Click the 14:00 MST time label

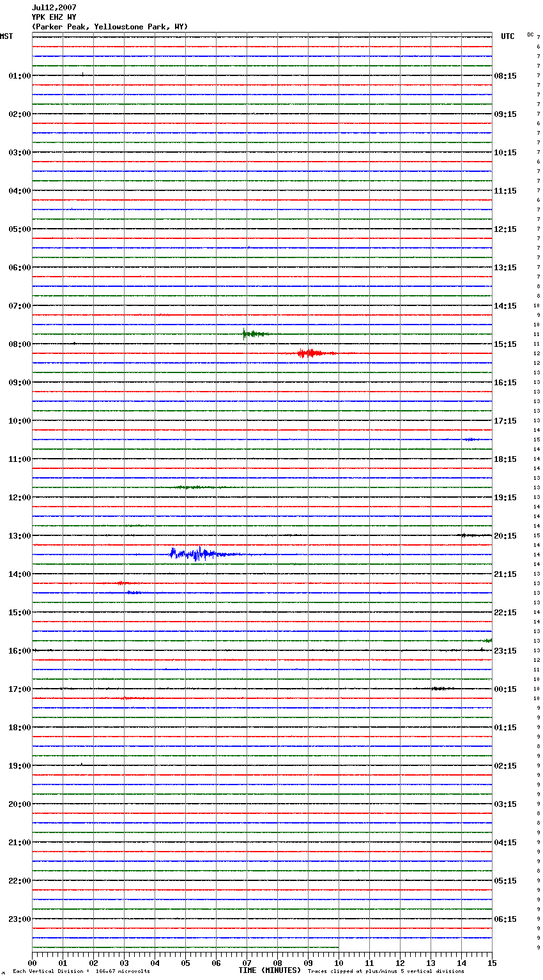coord(20,574)
